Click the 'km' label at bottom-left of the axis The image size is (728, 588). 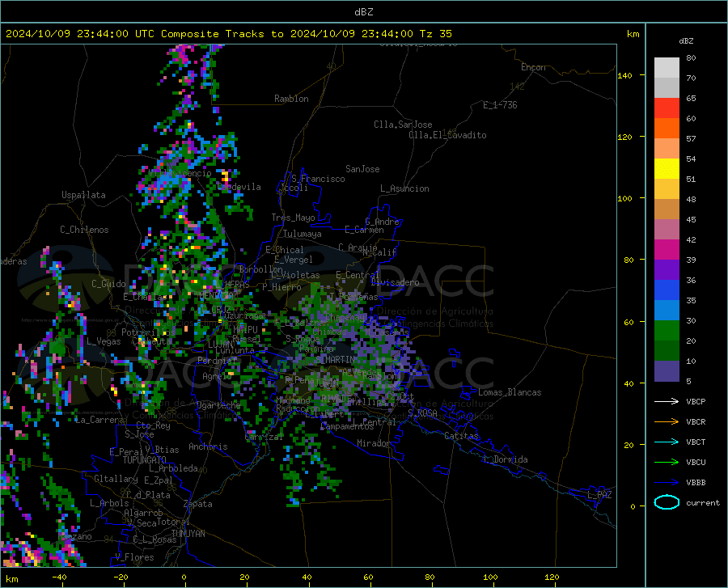[x=11, y=579]
